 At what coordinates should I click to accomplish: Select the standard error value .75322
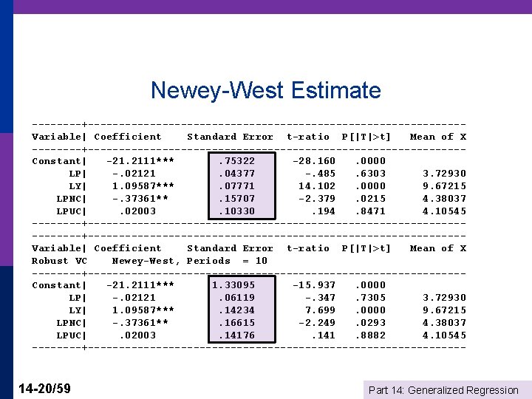coord(236,161)
